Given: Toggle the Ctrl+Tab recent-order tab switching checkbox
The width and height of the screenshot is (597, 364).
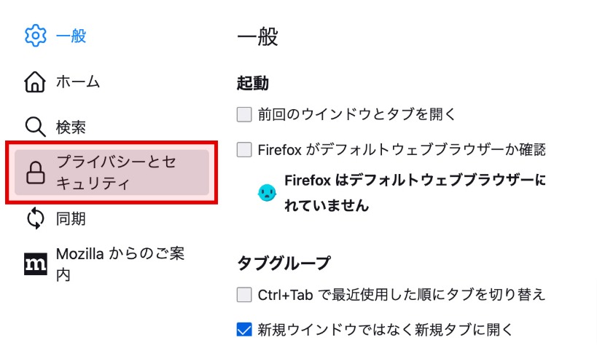Looking at the screenshot, I should [x=244, y=295].
